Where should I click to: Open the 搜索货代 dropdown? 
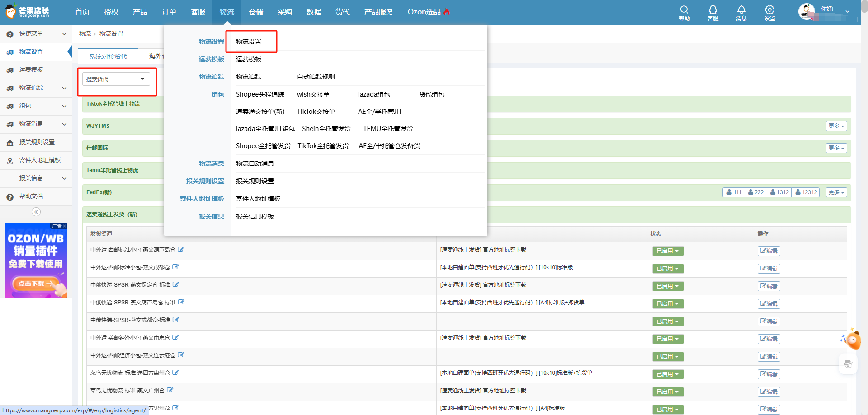coord(116,79)
